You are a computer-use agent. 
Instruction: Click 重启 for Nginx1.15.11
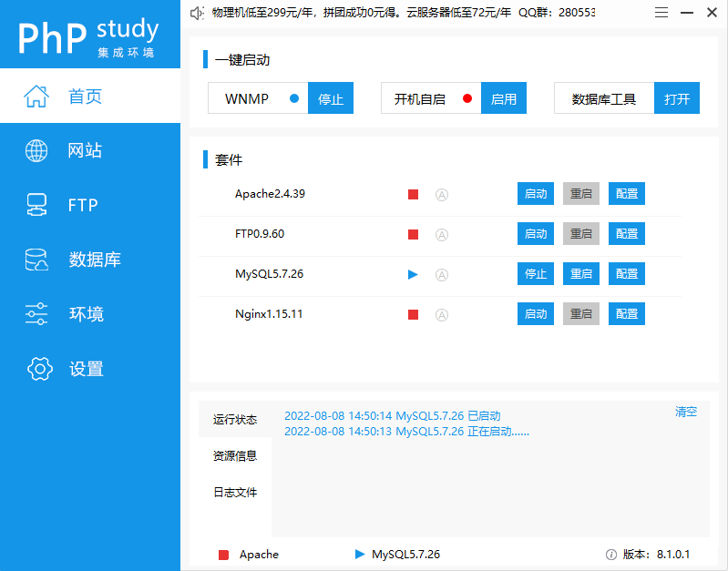[581, 314]
